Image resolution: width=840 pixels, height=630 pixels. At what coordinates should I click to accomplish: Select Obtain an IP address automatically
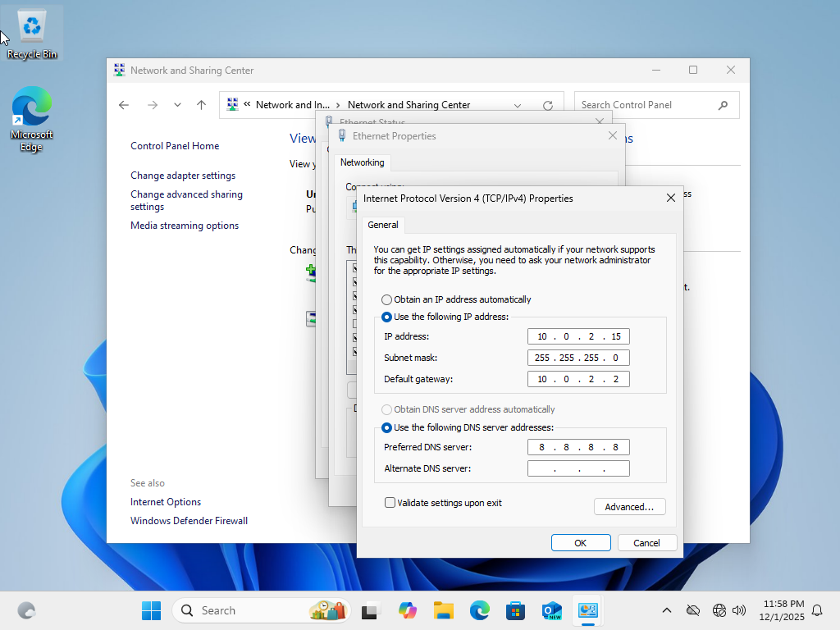387,300
